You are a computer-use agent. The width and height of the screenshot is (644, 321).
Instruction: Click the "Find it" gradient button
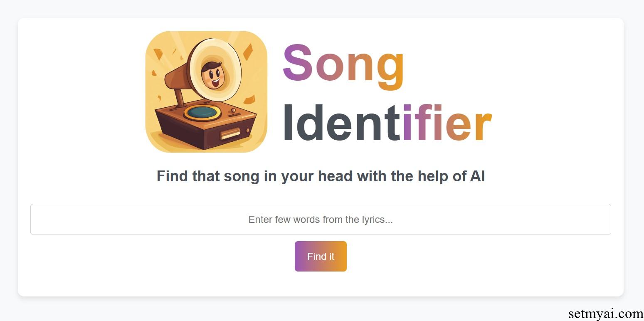321,257
